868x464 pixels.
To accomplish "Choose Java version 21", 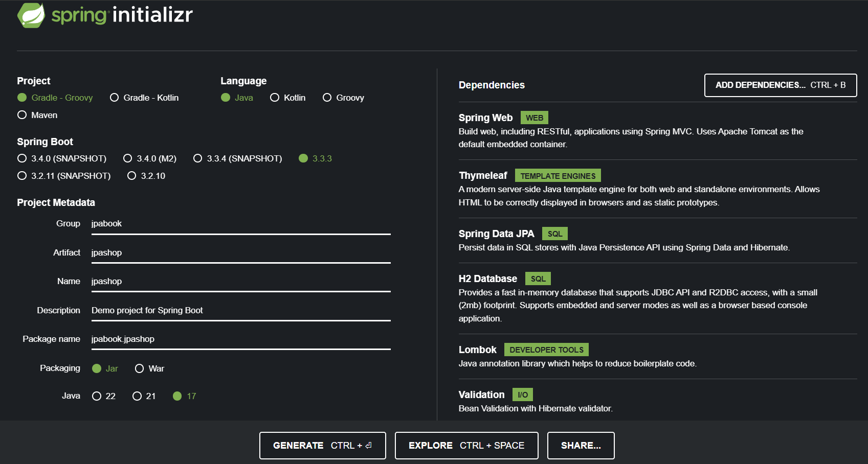I will click(x=144, y=396).
